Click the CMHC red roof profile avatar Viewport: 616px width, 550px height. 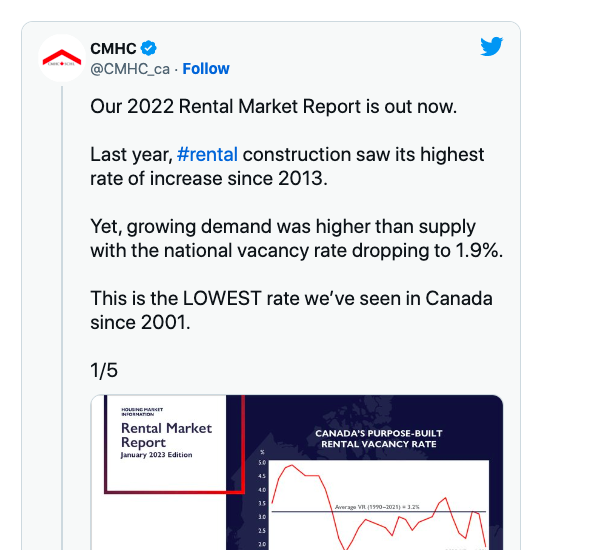[62, 58]
